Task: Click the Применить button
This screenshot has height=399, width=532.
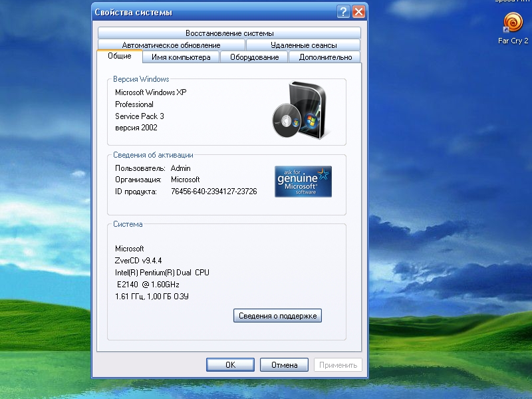Action: click(x=338, y=364)
